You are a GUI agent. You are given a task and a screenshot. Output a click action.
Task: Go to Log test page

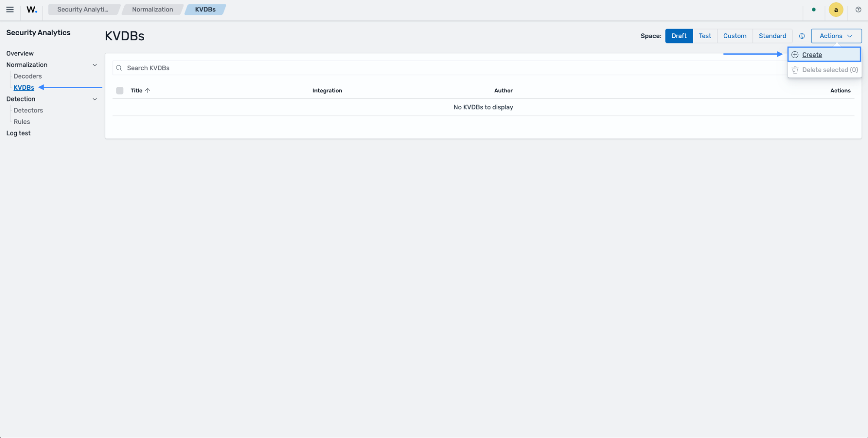[x=18, y=133]
